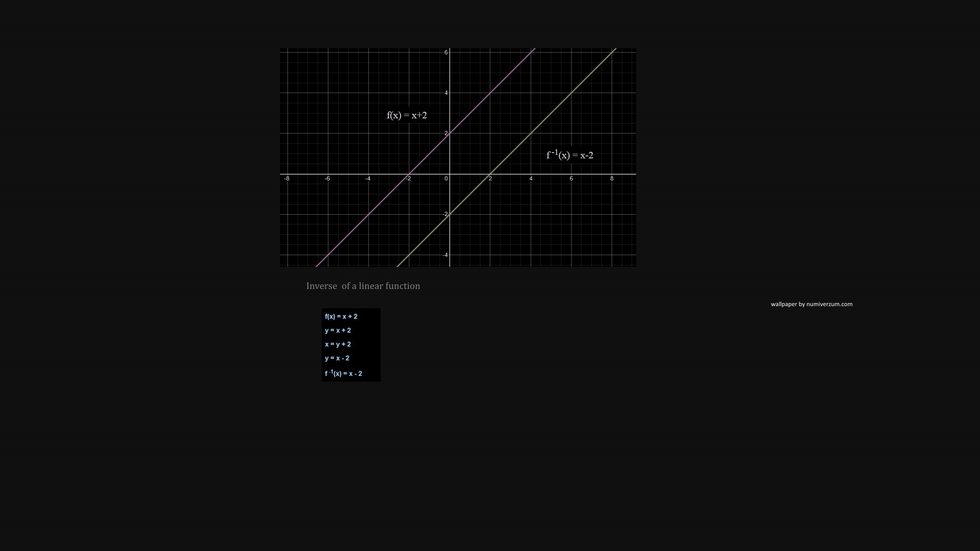Screen dimensions: 980x551
Task: Click the x-axis label 6
Action: pos(571,179)
